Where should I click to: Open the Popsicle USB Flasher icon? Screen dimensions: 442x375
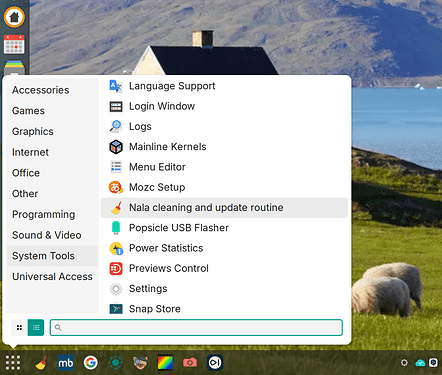pyautogui.click(x=116, y=228)
